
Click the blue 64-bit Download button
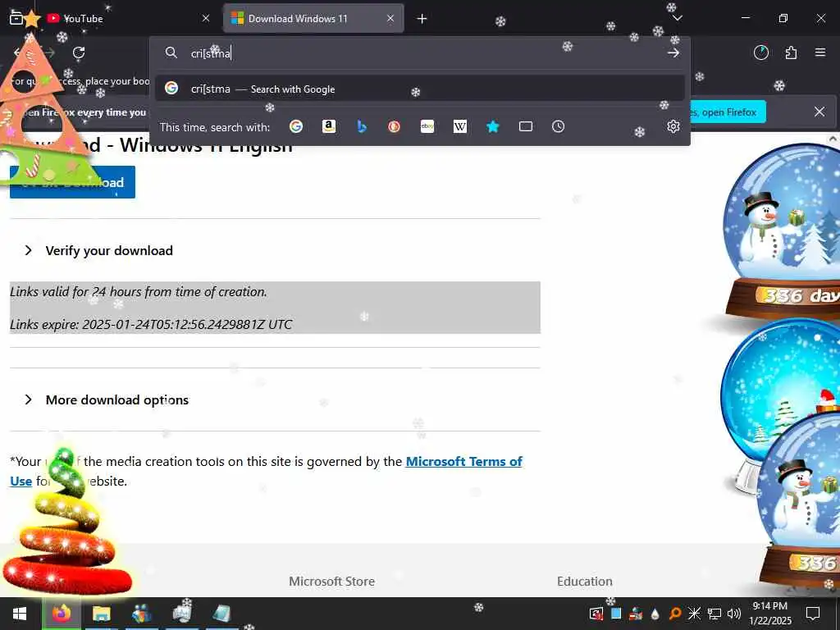(x=72, y=182)
